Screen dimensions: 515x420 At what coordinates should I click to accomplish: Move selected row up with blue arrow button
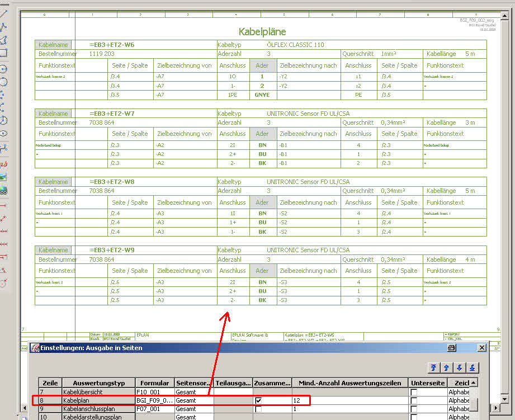(x=446, y=367)
